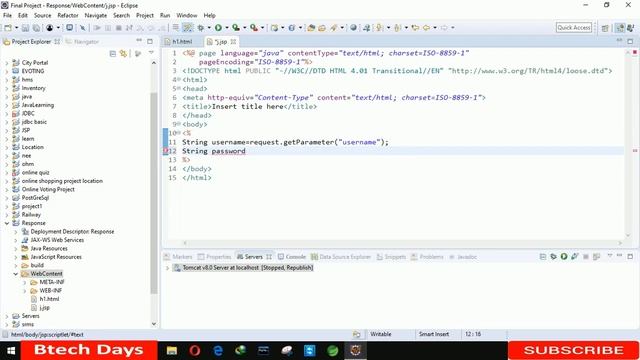Click Back navigation yellow arrow icon

[x=426, y=28]
